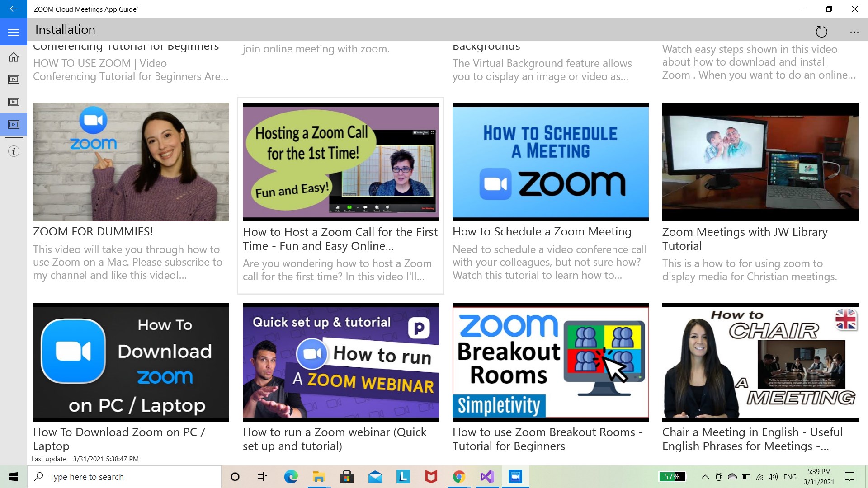Refresh the Installation video list
This screenshot has width=868, height=488.
pos(821,32)
